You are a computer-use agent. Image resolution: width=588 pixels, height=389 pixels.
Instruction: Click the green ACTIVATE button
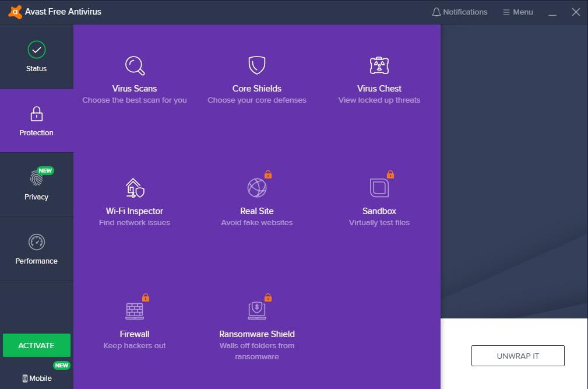click(x=37, y=345)
